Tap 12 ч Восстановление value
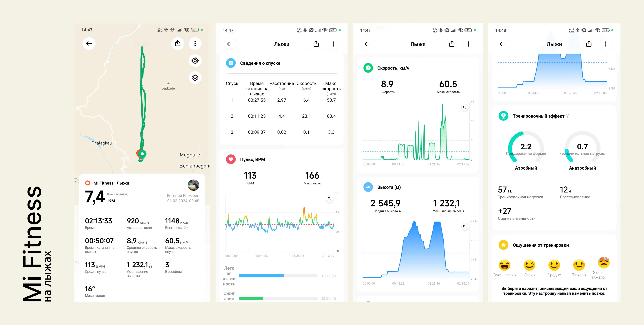 565,190
